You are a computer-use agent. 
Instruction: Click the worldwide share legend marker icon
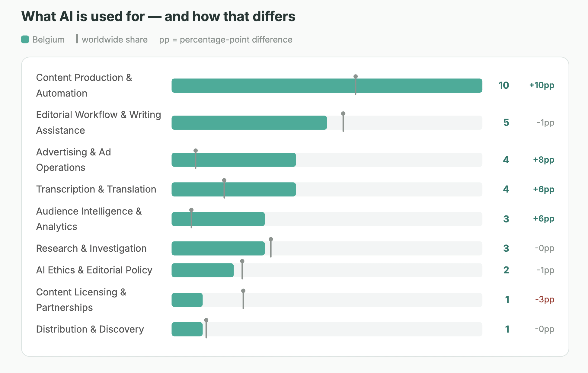pyautogui.click(x=77, y=39)
